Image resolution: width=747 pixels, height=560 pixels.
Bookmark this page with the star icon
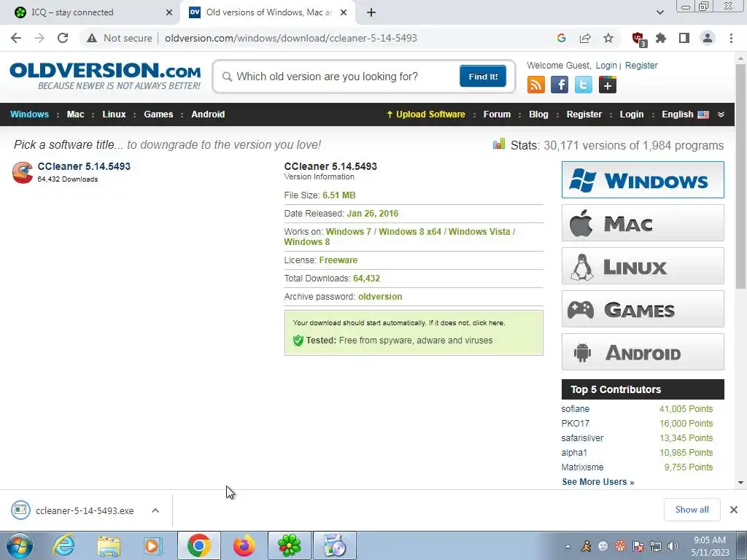pyautogui.click(x=608, y=38)
